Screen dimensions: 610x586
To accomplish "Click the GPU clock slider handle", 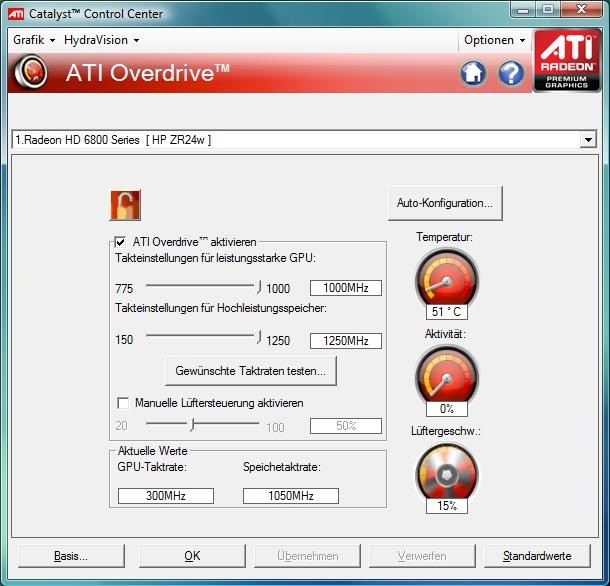I will (258, 287).
